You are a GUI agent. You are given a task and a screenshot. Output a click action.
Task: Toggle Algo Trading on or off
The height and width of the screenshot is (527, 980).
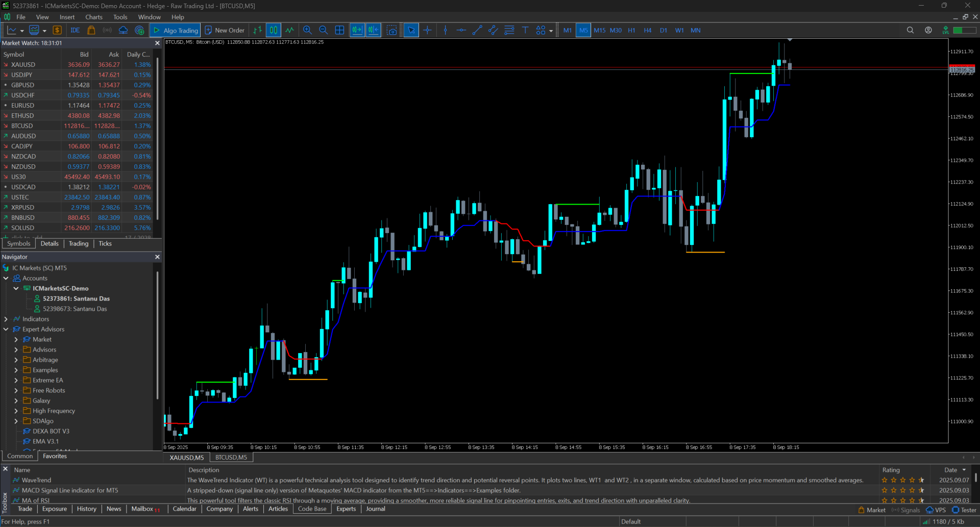176,30
